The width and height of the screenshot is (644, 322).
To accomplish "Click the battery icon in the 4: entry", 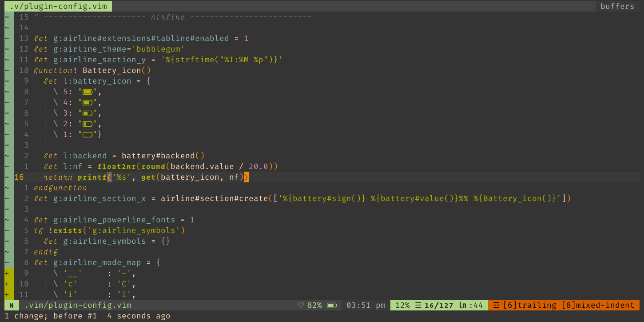I will point(87,103).
